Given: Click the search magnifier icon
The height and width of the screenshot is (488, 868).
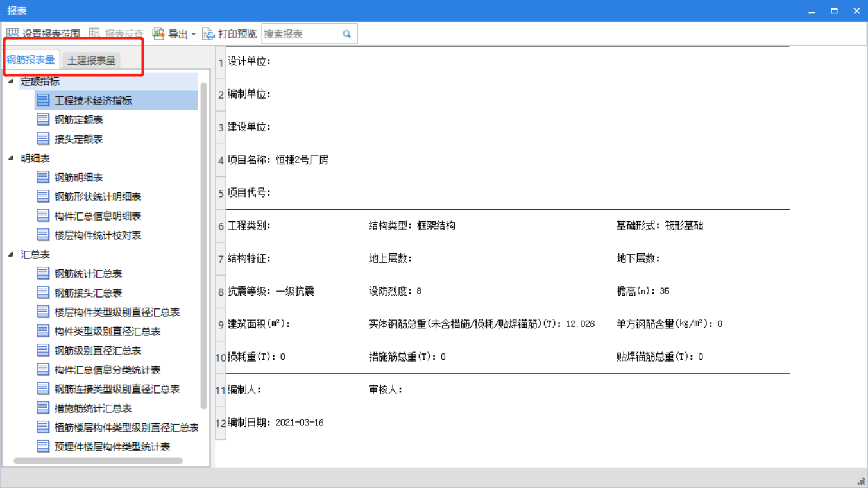Looking at the screenshot, I should (x=347, y=34).
